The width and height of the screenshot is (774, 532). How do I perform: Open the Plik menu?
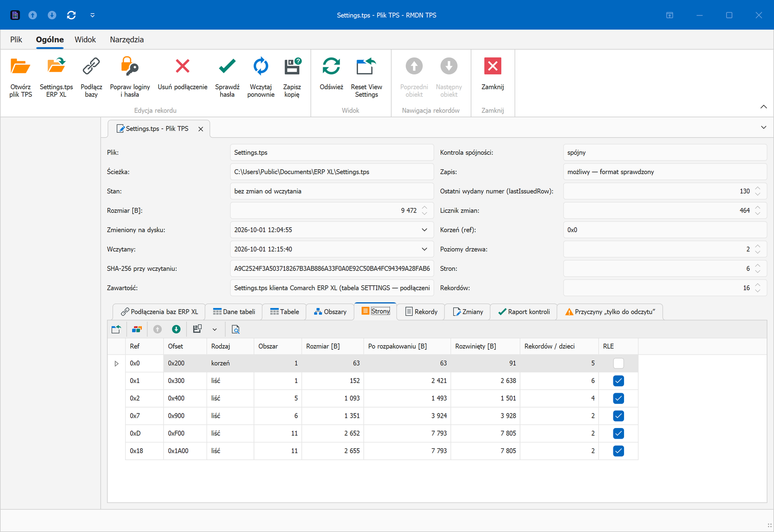point(16,40)
